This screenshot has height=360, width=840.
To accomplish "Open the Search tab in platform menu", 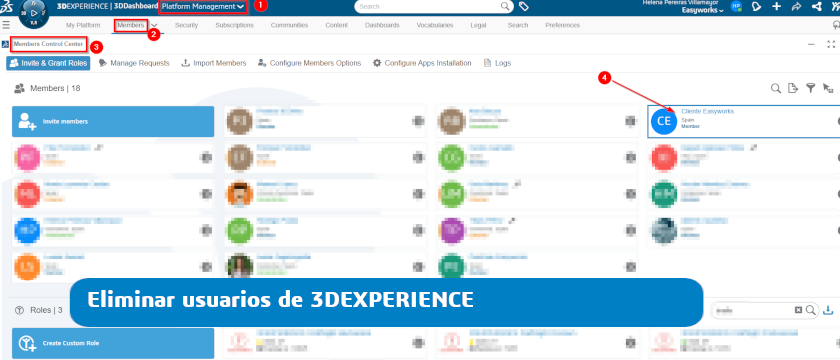I will pyautogui.click(x=518, y=25).
